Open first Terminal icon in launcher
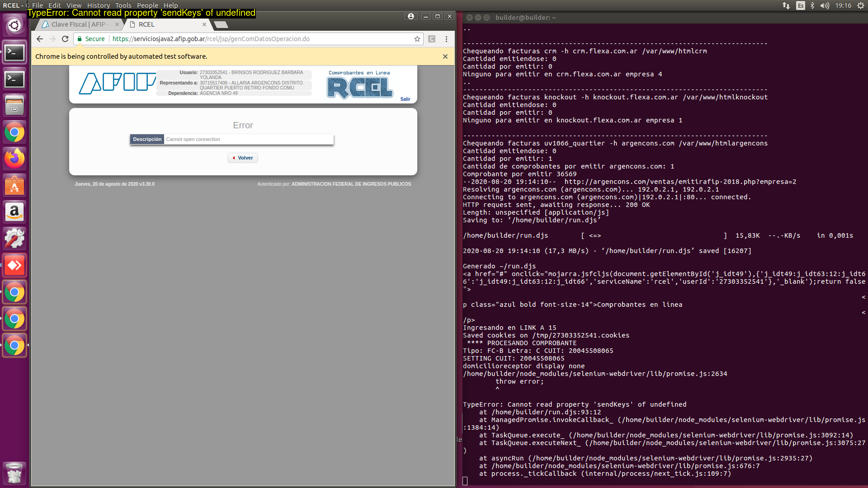 point(14,52)
